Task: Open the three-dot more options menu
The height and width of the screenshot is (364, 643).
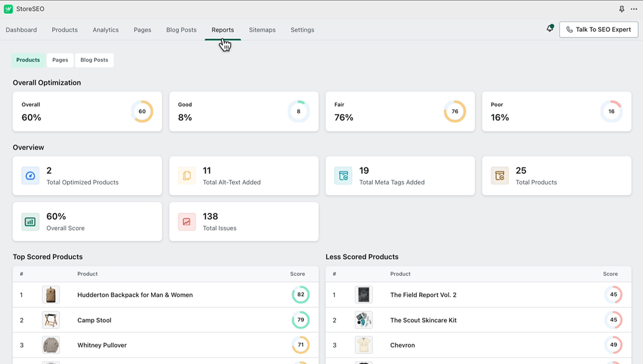Action: point(634,9)
